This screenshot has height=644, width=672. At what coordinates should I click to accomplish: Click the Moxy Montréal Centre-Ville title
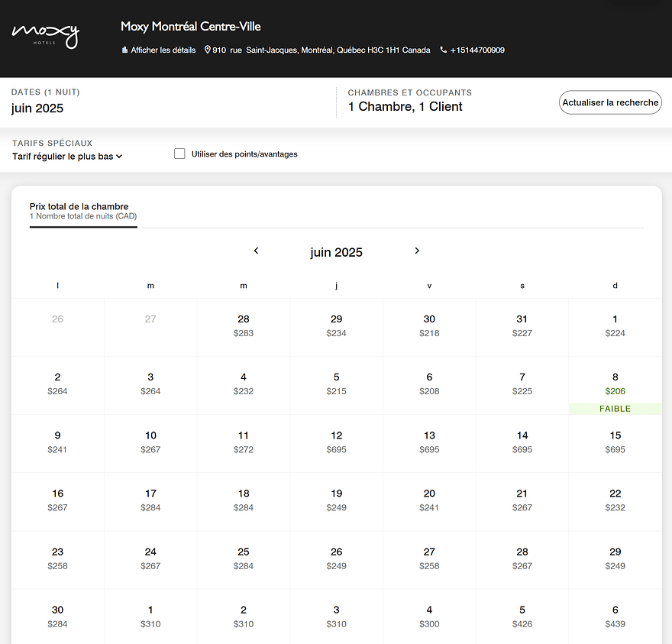tap(191, 27)
